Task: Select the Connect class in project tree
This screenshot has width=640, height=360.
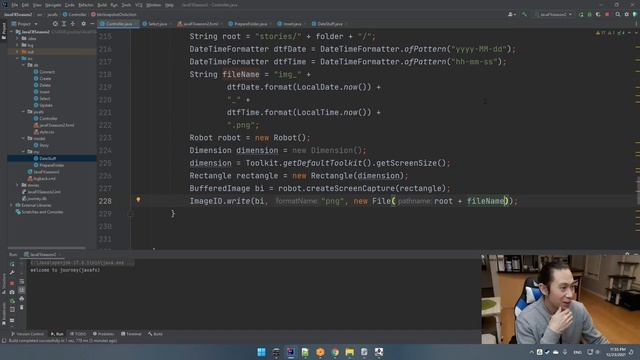Action: pos(44,72)
